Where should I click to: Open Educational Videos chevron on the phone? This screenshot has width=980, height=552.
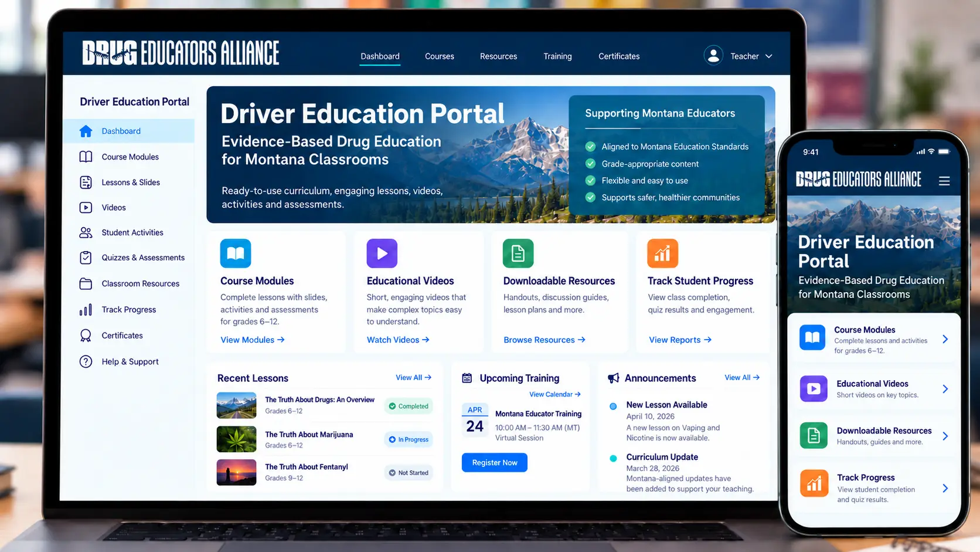tap(945, 389)
